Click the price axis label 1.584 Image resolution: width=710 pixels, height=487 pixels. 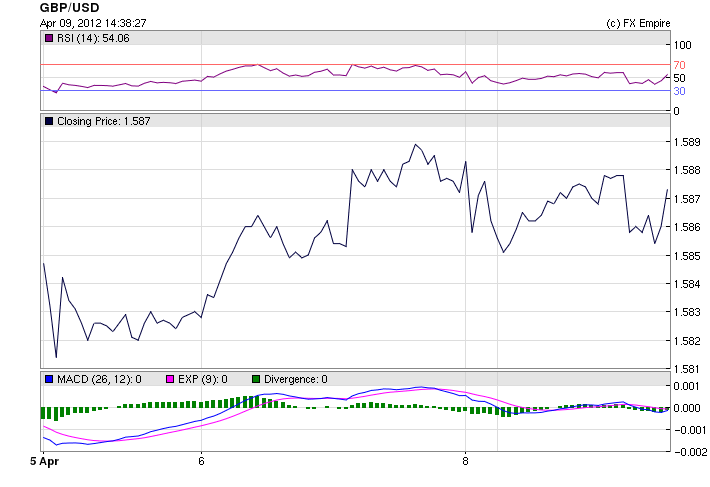pyautogui.click(x=687, y=284)
